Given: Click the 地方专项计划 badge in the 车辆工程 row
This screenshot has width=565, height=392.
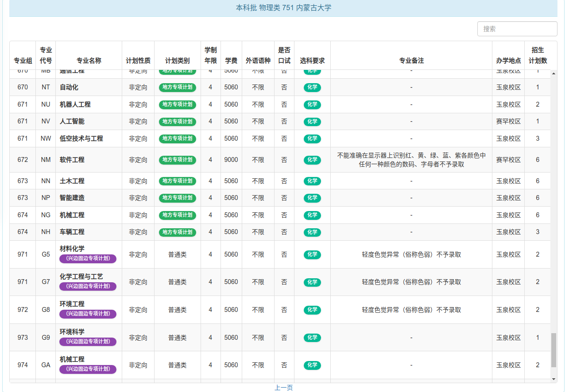Looking at the screenshot, I should (x=178, y=232).
